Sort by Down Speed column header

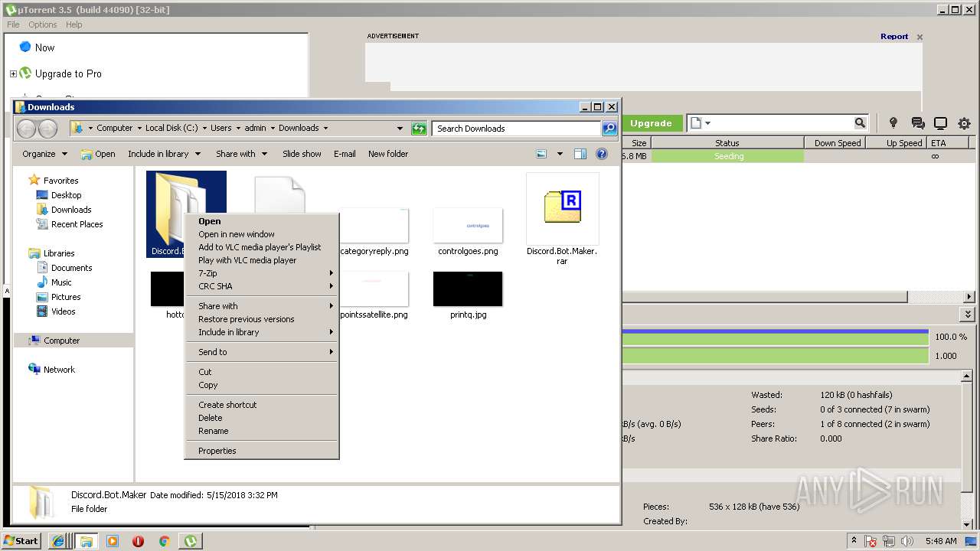[838, 143]
